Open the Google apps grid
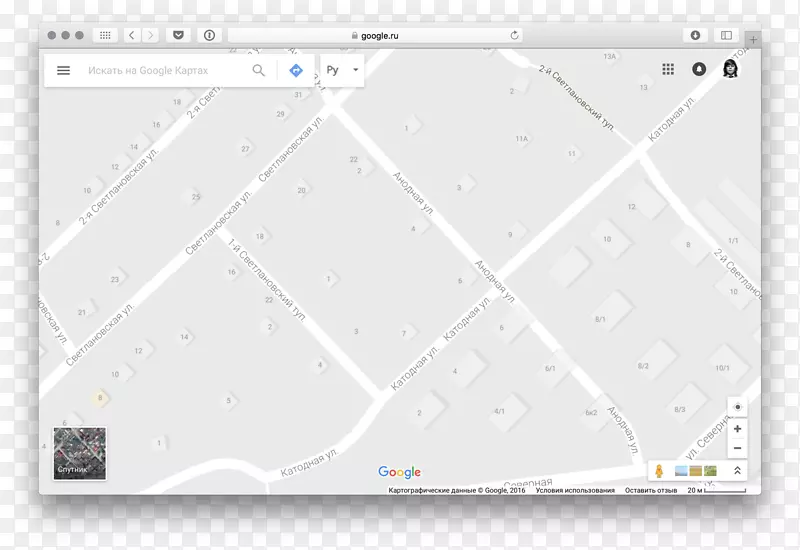The image size is (800, 550). pyautogui.click(x=668, y=70)
